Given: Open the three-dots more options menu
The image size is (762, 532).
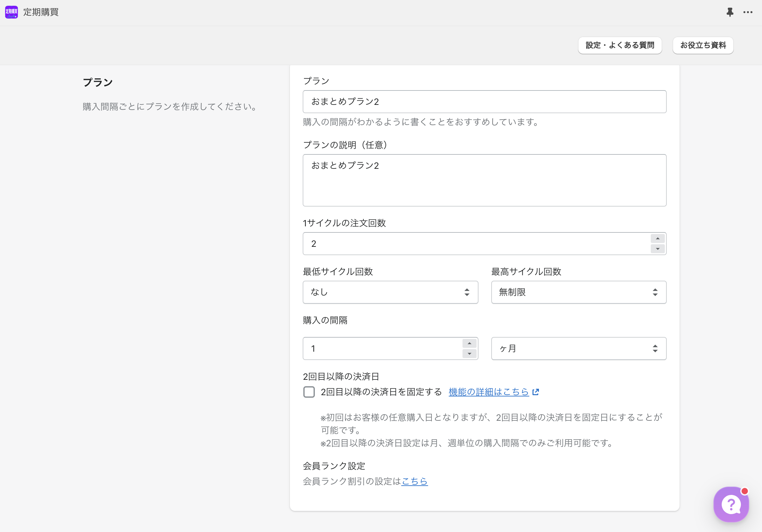Looking at the screenshot, I should [x=747, y=12].
